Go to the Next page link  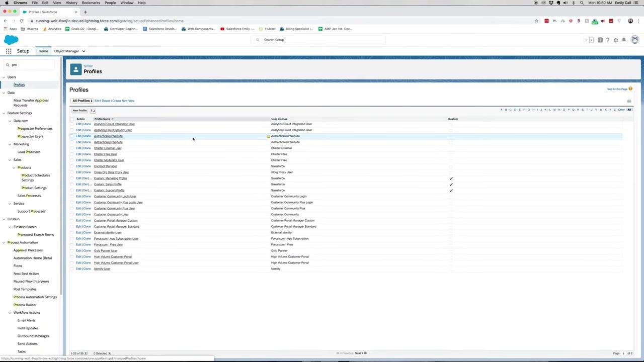[358, 353]
